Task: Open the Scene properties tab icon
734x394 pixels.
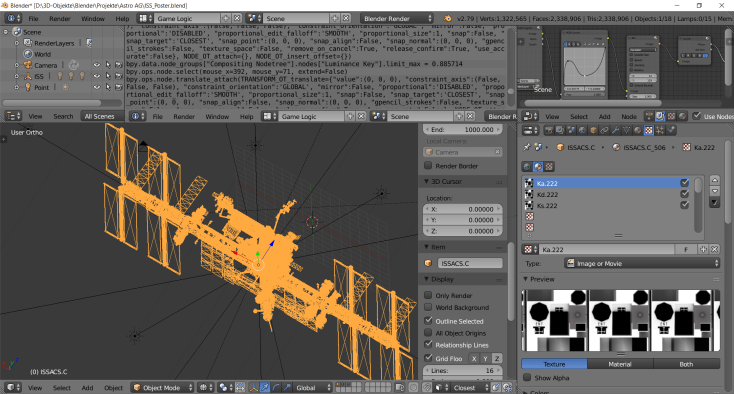Action: tap(571, 130)
